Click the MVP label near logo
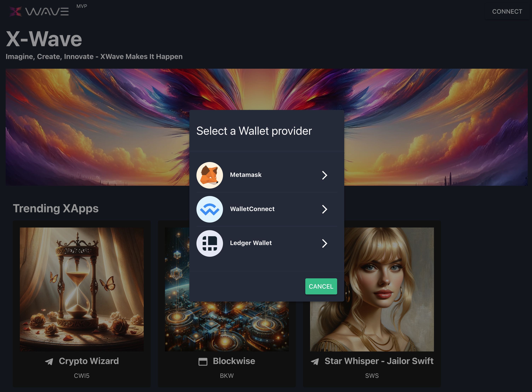 point(82,6)
